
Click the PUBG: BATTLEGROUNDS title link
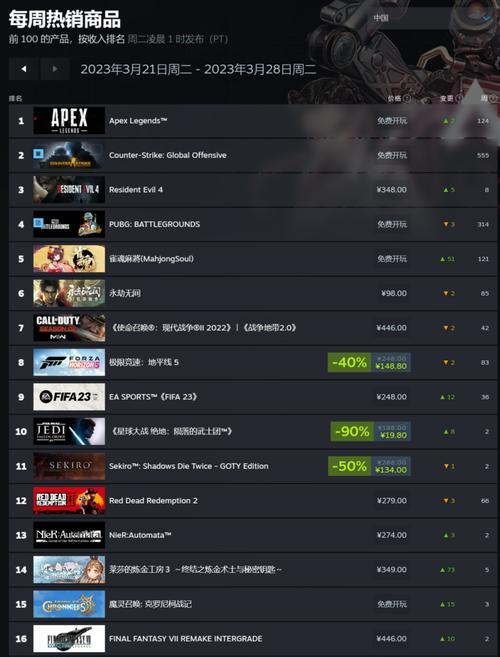tap(154, 224)
